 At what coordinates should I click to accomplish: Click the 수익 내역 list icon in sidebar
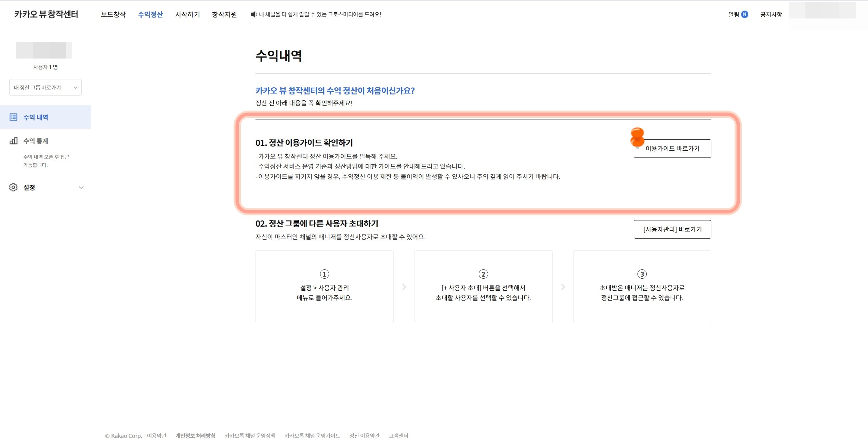[14, 117]
